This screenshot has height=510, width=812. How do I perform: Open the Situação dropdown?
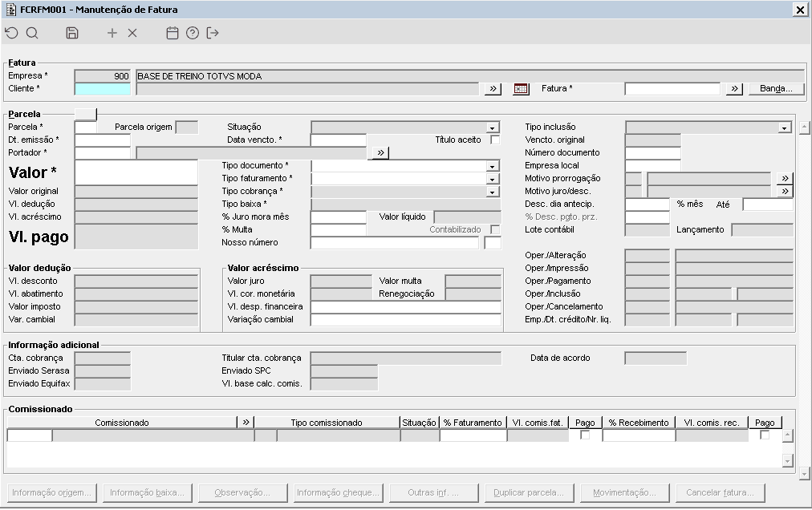tap(492, 127)
